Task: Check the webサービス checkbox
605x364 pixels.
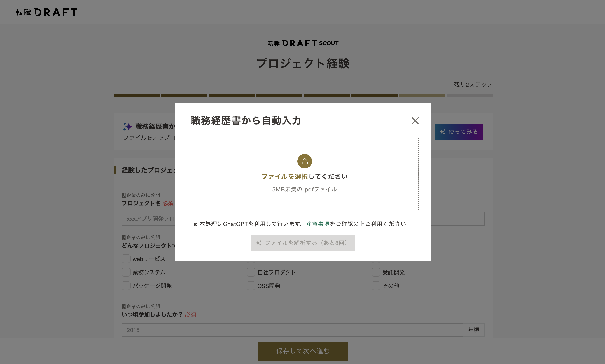Action: pos(126,259)
